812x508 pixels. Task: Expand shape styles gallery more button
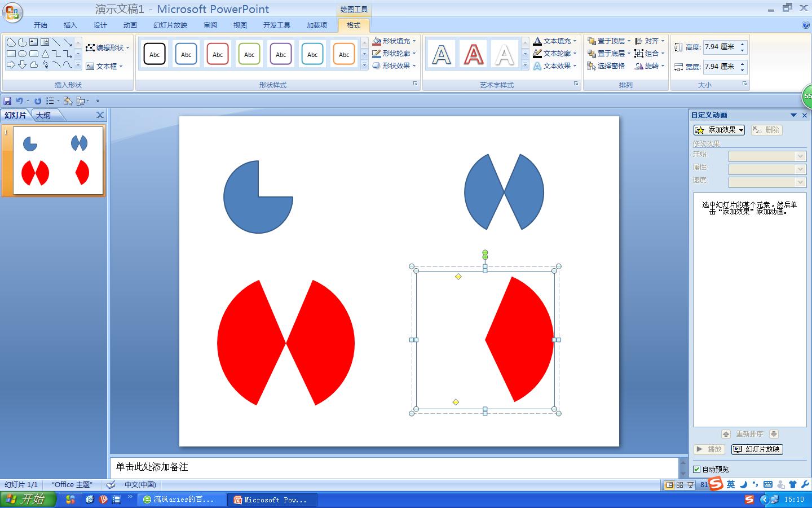click(364, 65)
